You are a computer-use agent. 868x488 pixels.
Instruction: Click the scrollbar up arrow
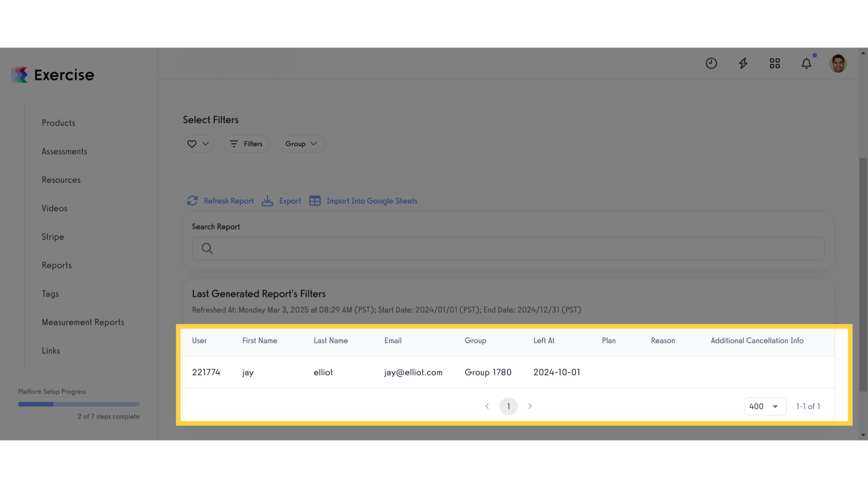(x=863, y=53)
